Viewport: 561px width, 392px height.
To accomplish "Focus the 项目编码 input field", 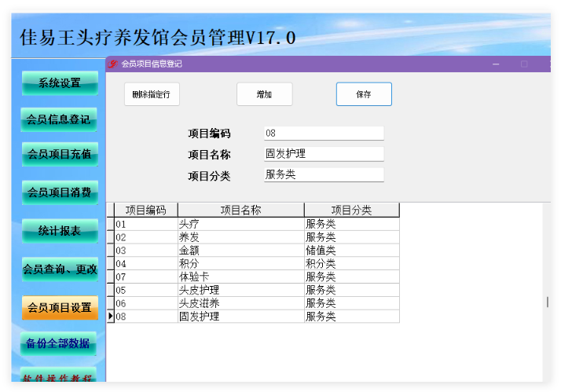I will click(324, 134).
